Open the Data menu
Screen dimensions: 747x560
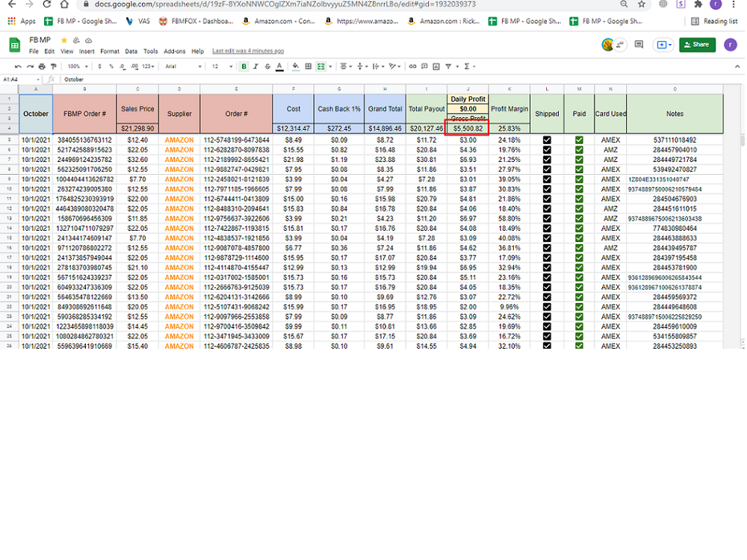point(131,52)
